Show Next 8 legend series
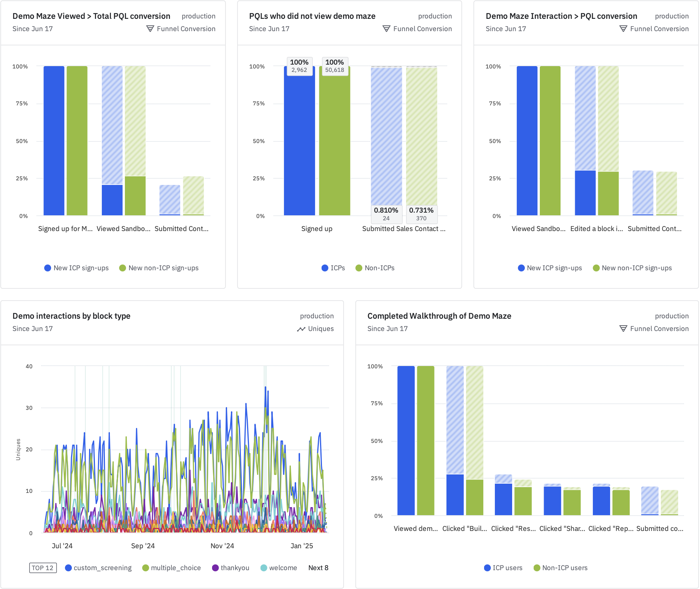The width and height of the screenshot is (700, 589). point(318,568)
